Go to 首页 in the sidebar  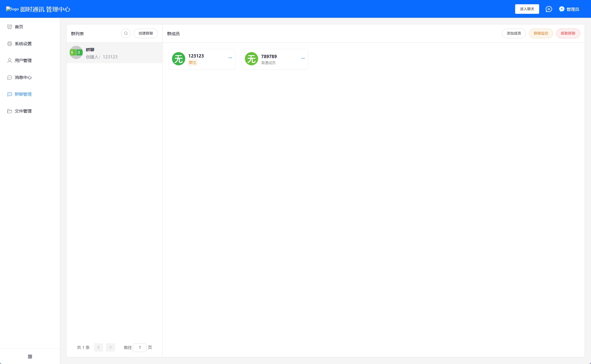(19, 27)
